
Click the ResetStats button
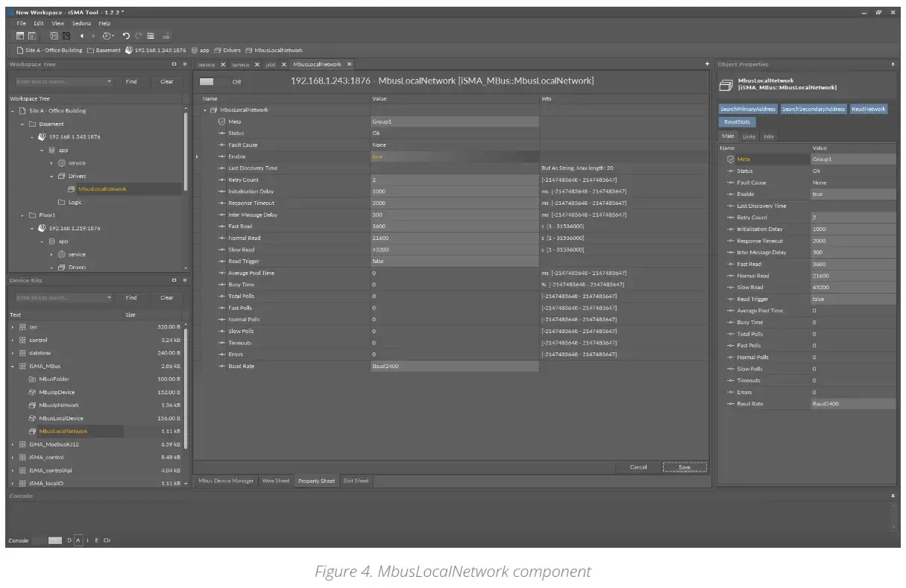pyautogui.click(x=737, y=121)
